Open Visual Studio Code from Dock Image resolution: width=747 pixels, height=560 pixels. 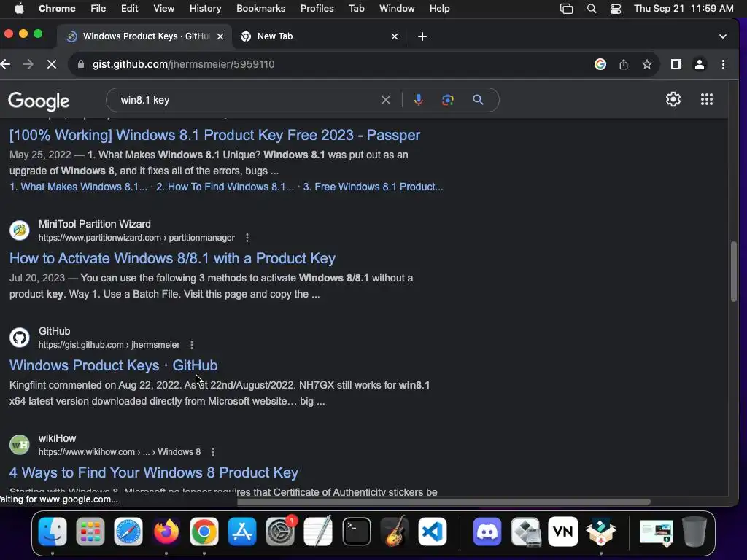432,532
